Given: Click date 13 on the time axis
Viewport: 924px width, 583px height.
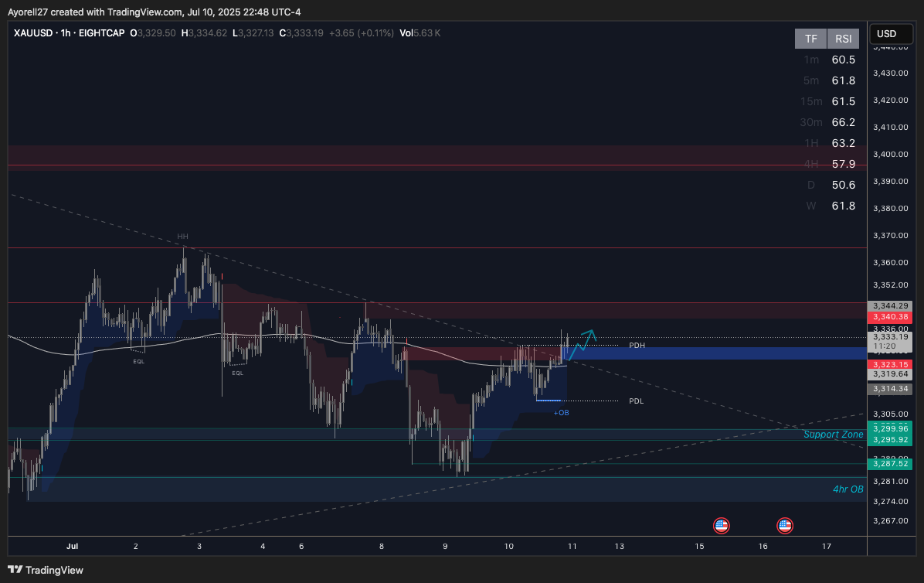Looking at the screenshot, I should [620, 547].
